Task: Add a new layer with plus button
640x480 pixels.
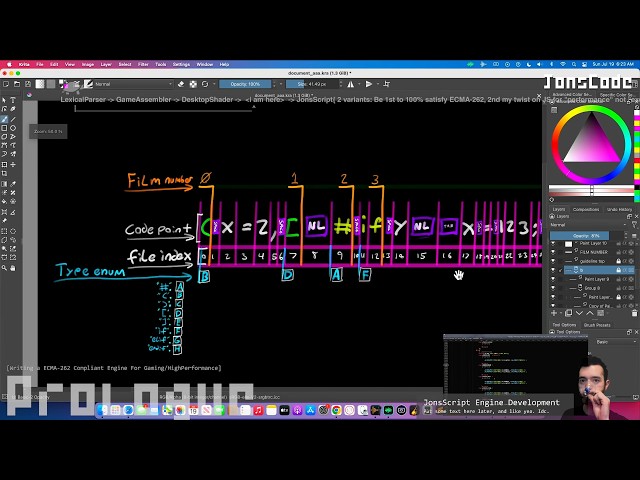Action: 553,313
